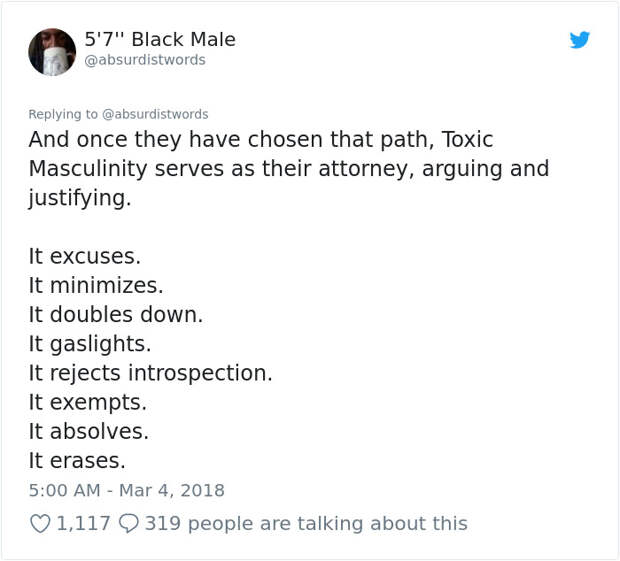
Task: Select the "It erases." line
Action: point(77,461)
